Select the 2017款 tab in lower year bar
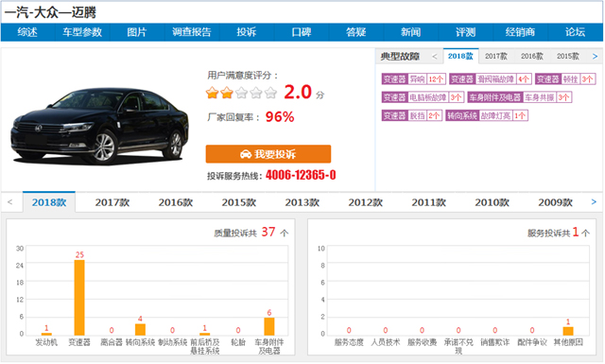Viewport: 605px width, 364px height. (112, 202)
